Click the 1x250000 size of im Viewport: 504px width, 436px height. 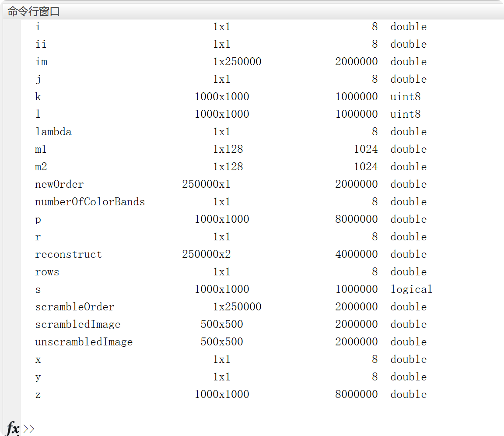[237, 62]
